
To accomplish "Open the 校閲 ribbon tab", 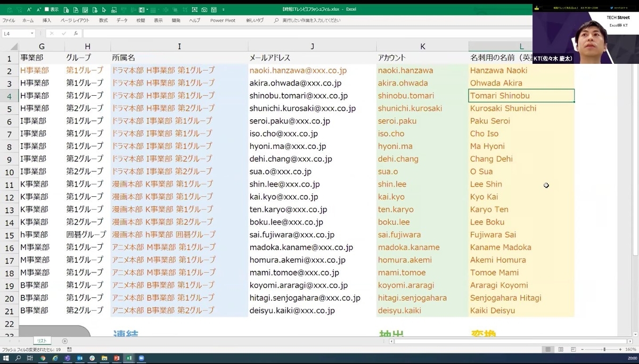I will pyautogui.click(x=141, y=20).
